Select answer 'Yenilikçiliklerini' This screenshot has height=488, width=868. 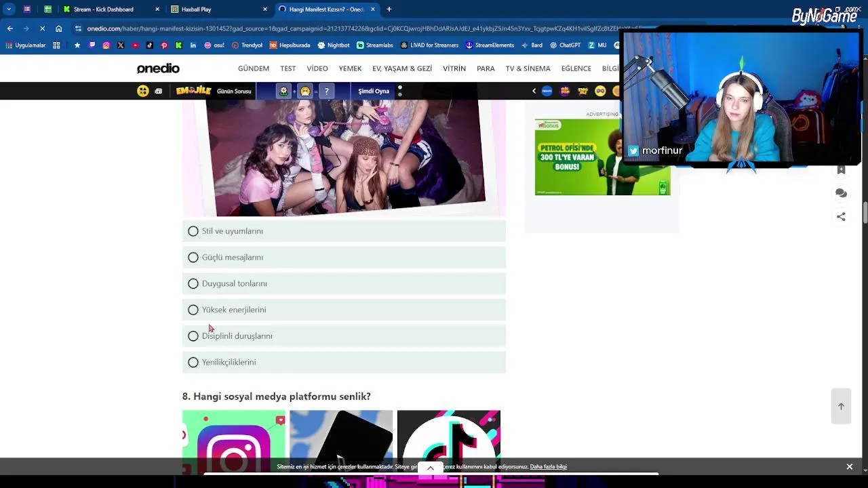(344, 362)
